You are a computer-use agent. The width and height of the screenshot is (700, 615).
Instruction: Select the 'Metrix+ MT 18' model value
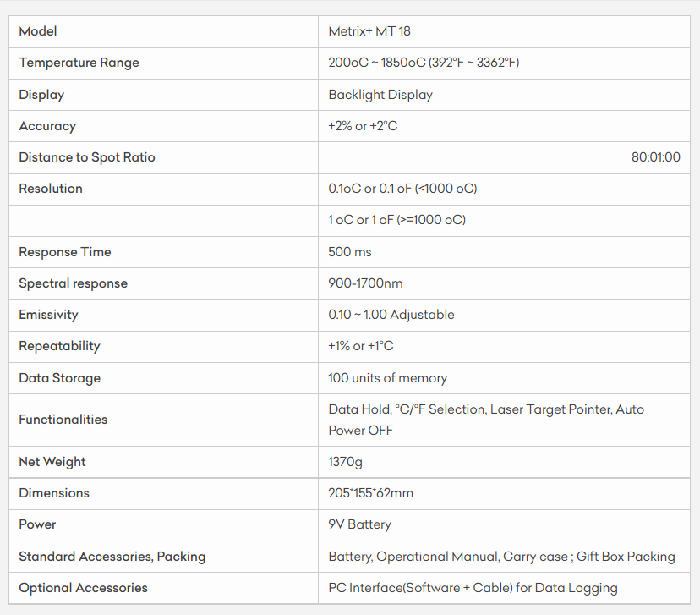369,31
